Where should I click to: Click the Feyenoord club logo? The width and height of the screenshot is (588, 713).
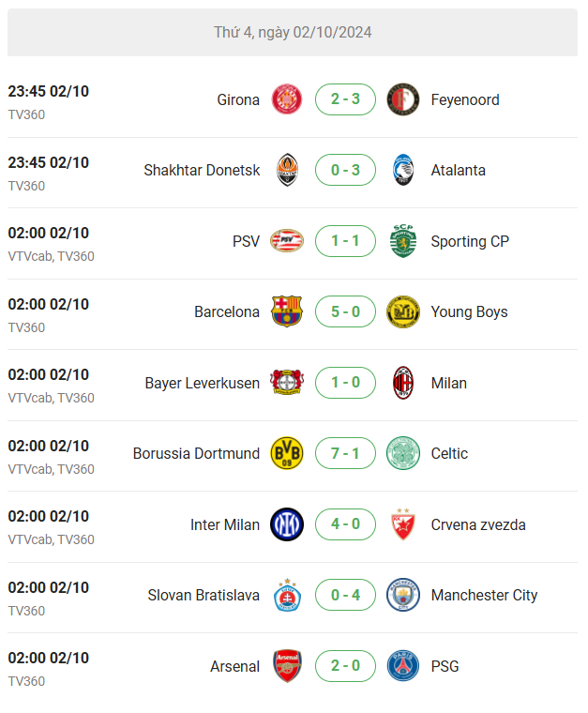[402, 99]
